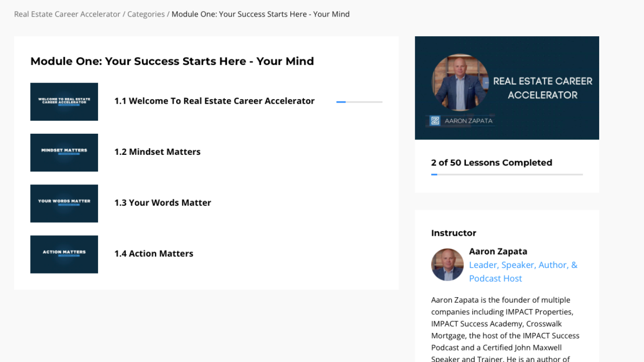Click the Welcome to Real Estate thumbnail
This screenshot has width=644, height=362.
click(x=64, y=102)
